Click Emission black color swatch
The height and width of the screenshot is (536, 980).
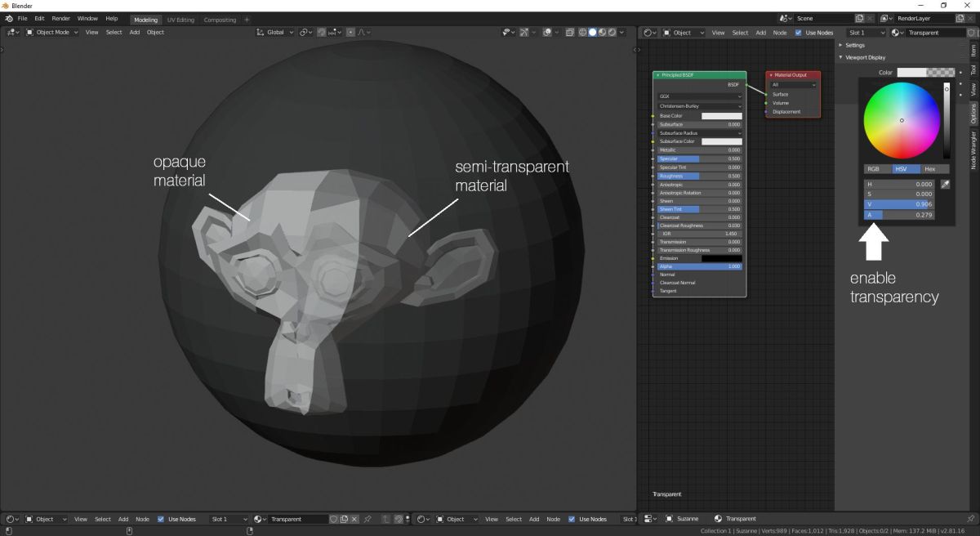(722, 258)
